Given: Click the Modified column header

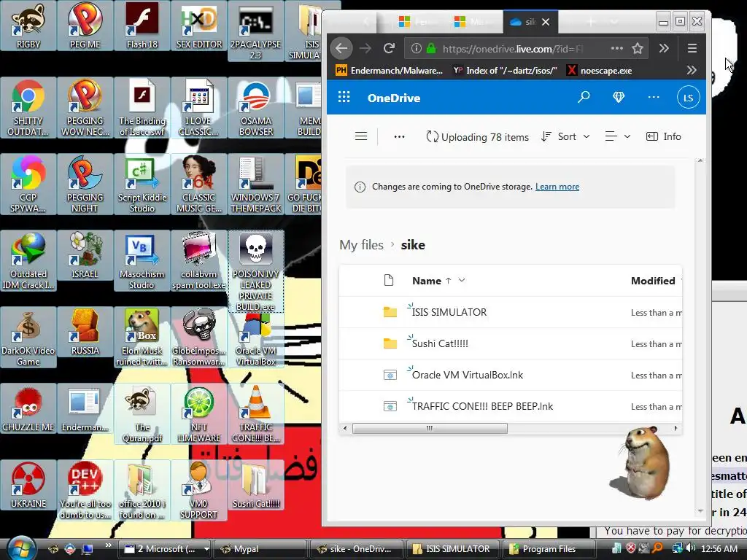Looking at the screenshot, I should tap(653, 281).
